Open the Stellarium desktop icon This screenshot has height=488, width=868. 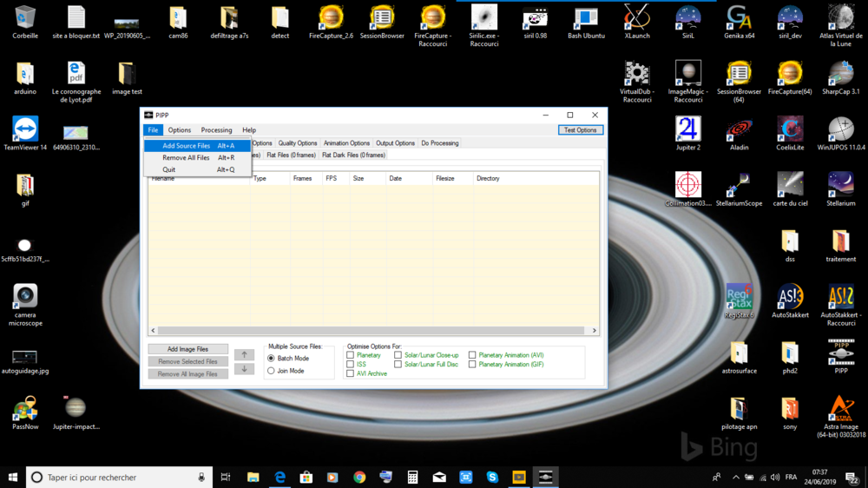coord(841,189)
